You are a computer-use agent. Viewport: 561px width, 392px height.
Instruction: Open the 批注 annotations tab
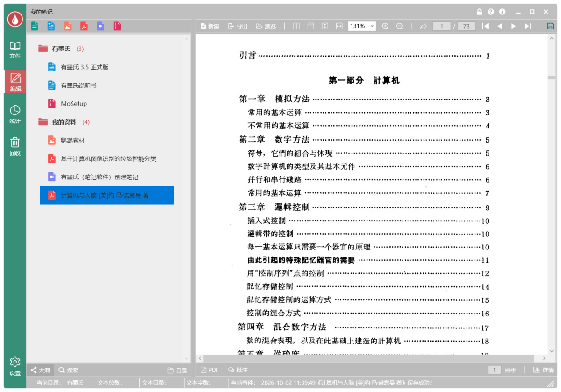point(238,370)
